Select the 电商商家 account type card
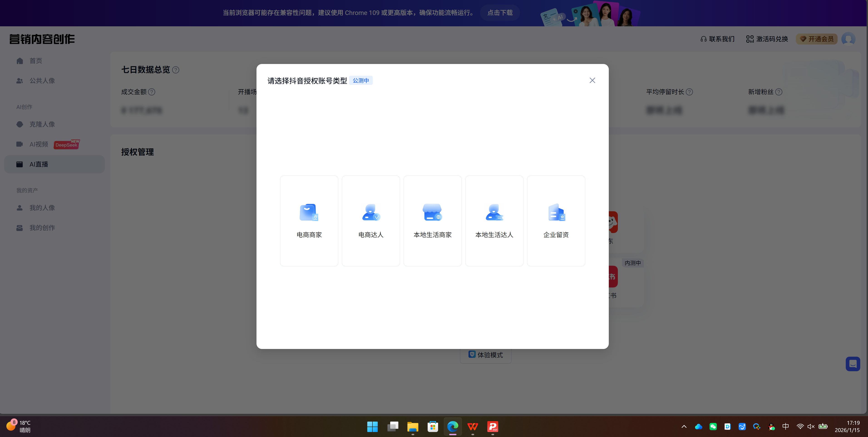The image size is (868, 437). point(309,221)
